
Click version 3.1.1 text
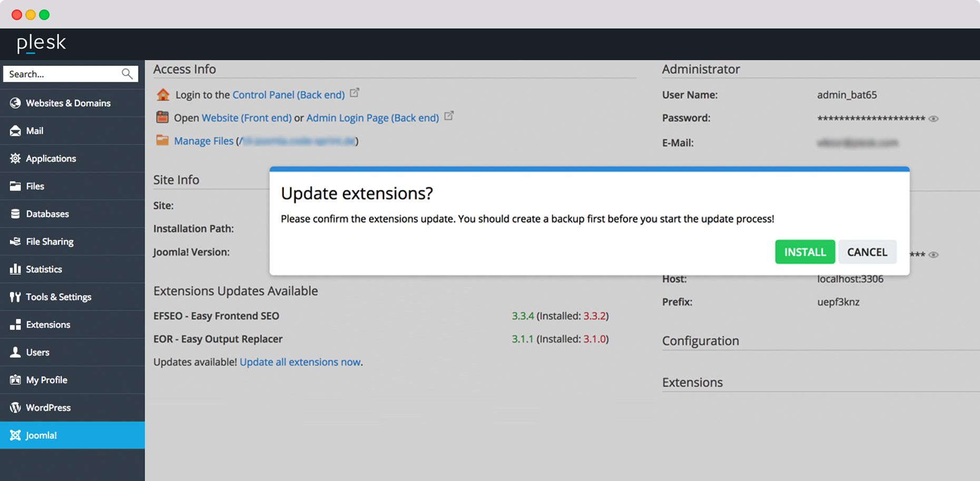pos(523,339)
